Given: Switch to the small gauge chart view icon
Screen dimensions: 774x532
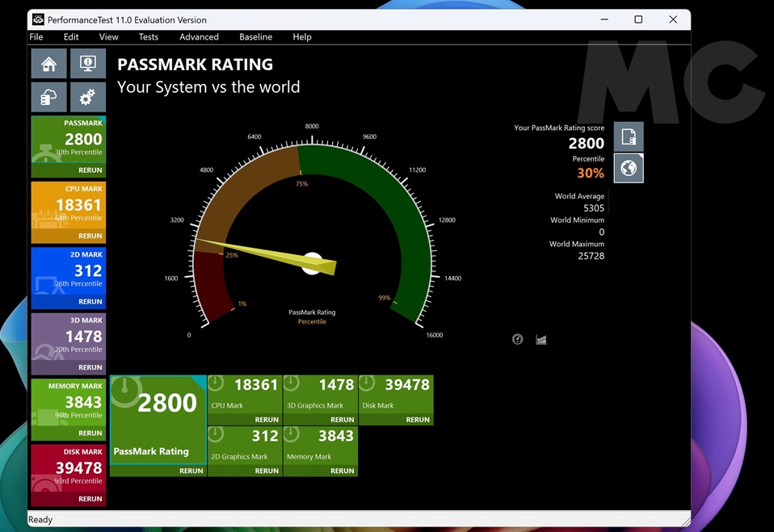Looking at the screenshot, I should click(518, 339).
